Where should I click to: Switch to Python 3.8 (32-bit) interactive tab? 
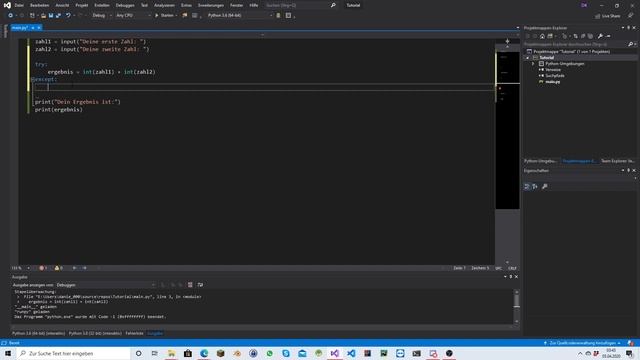pyautogui.click(x=95, y=333)
